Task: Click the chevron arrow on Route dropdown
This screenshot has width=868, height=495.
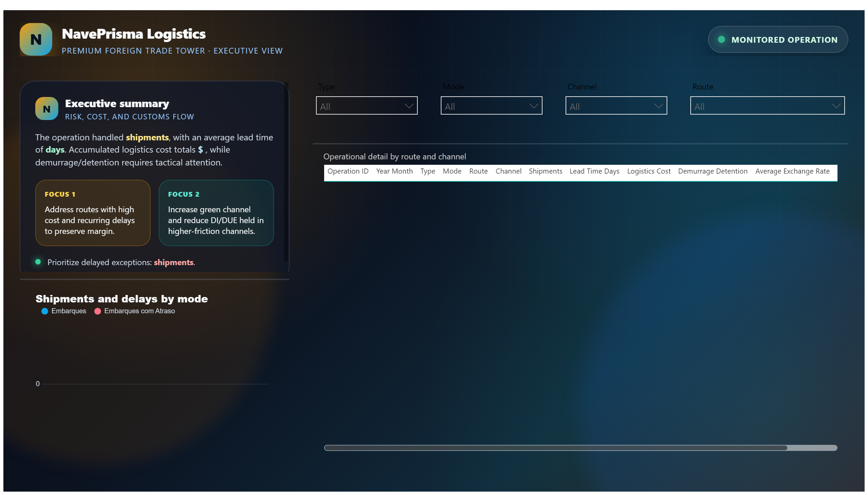Action: point(836,106)
